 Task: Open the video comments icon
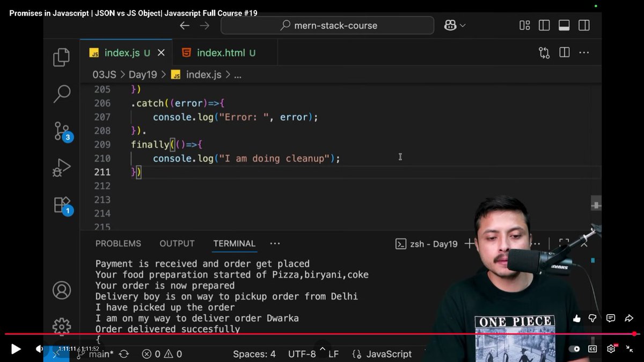pyautogui.click(x=611, y=318)
